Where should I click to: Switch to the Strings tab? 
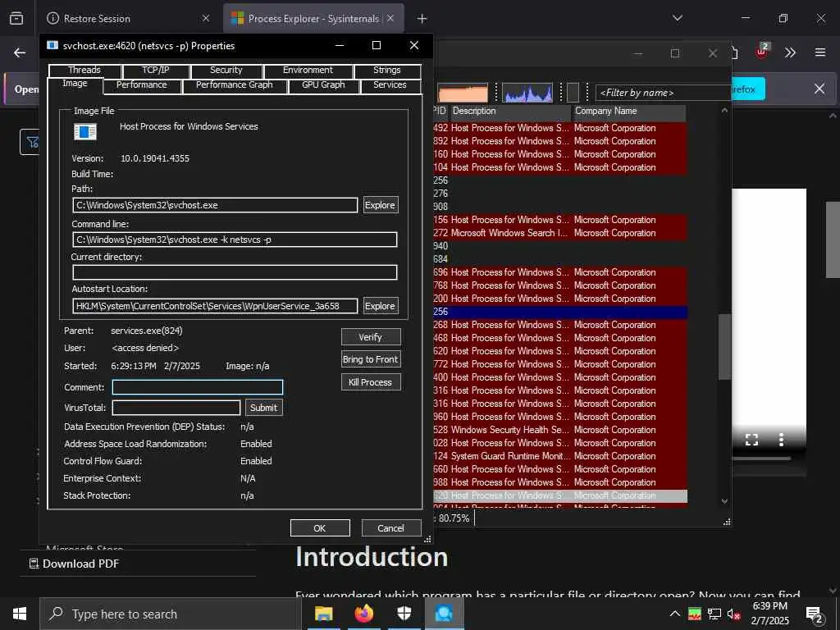pyautogui.click(x=387, y=71)
